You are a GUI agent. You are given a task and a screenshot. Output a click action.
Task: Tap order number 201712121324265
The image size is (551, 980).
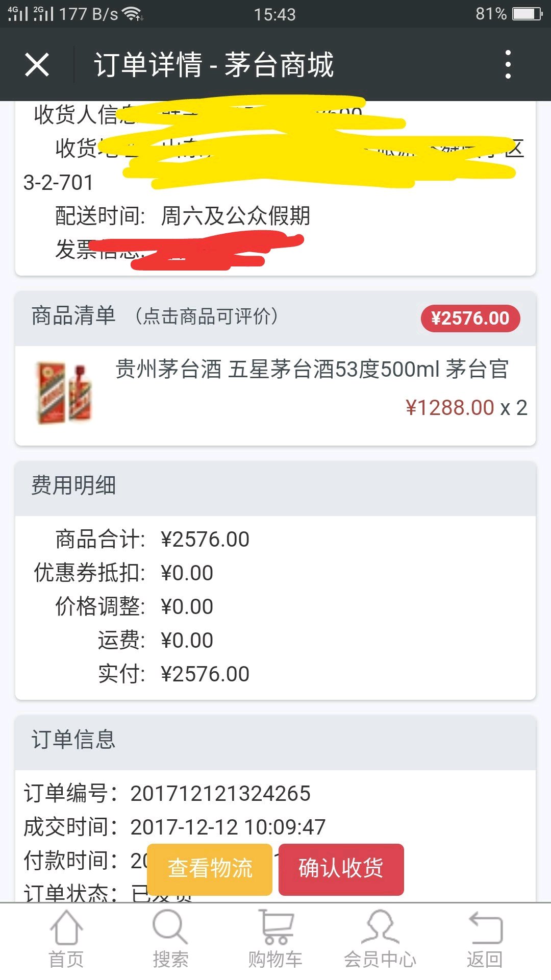coord(220,794)
